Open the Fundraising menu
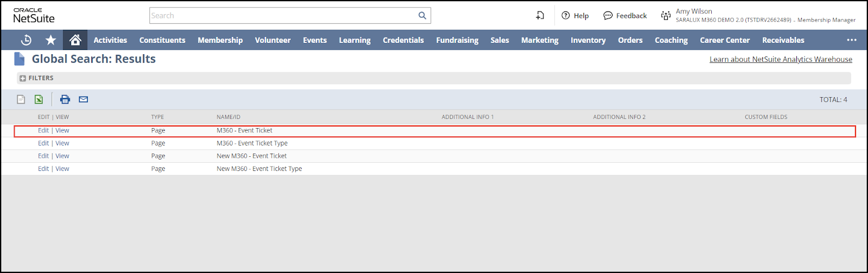Screen dimensions: 868x273 (457, 40)
